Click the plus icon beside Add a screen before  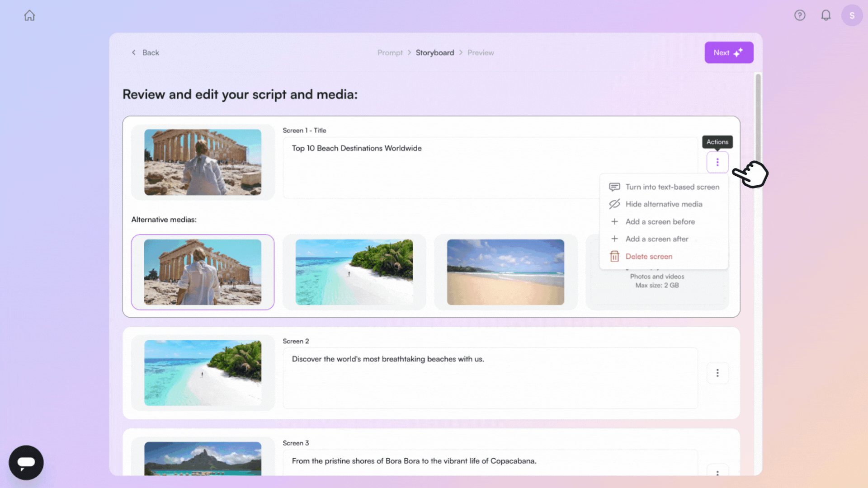614,222
